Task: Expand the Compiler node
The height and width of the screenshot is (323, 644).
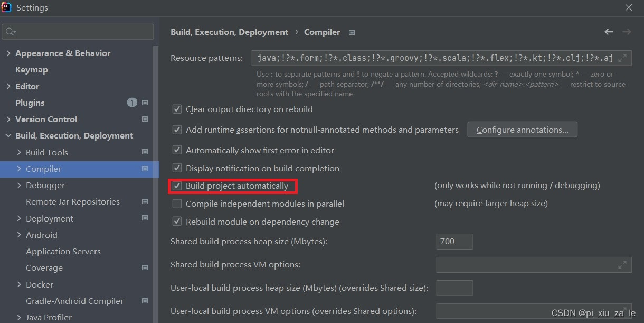Action: pos(19,169)
